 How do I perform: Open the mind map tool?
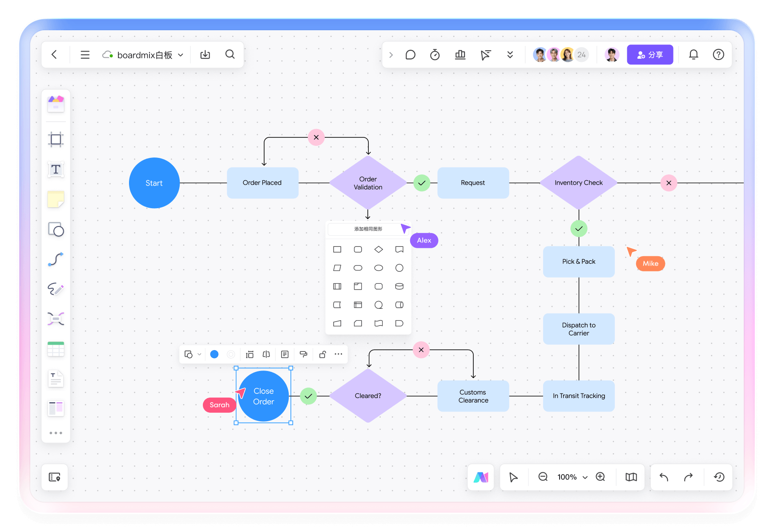(x=56, y=318)
